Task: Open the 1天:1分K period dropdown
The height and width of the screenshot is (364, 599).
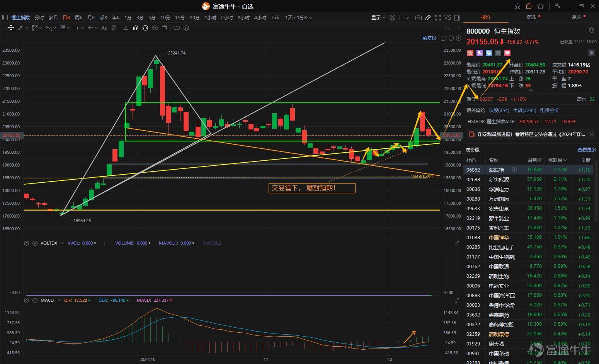Action: tap(298, 17)
